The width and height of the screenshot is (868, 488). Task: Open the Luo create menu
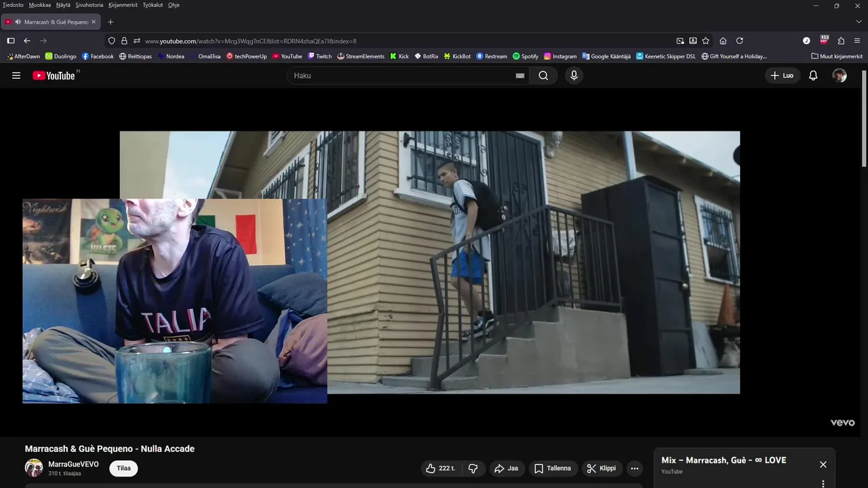[x=783, y=75]
